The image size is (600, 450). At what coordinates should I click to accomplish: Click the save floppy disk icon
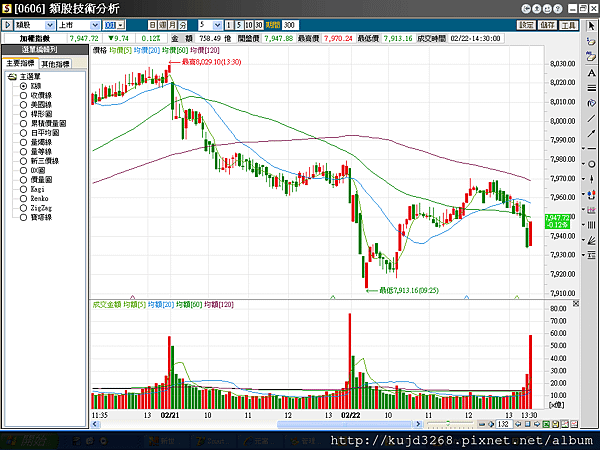click(555, 424)
